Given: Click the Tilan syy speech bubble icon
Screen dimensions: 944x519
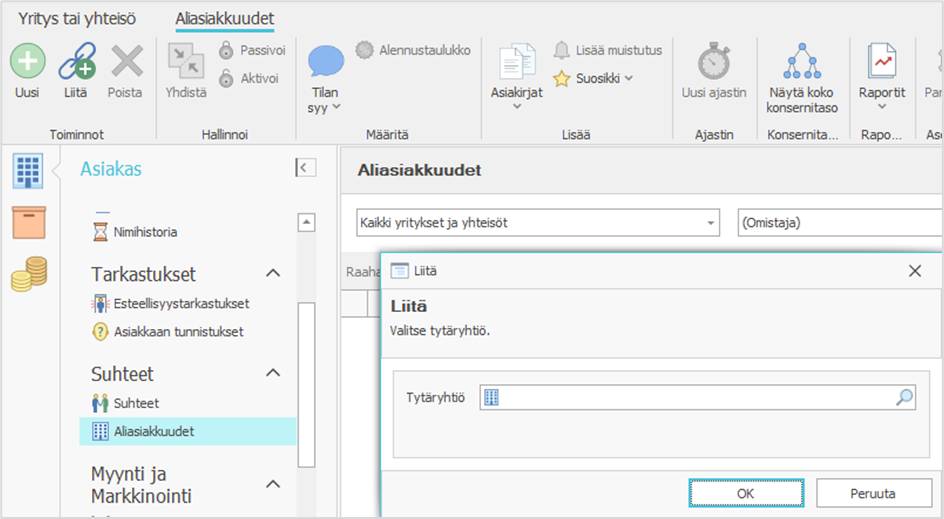Looking at the screenshot, I should [x=325, y=62].
